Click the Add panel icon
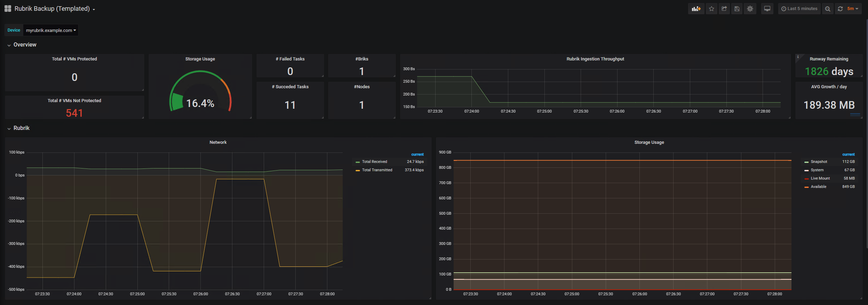 point(696,9)
